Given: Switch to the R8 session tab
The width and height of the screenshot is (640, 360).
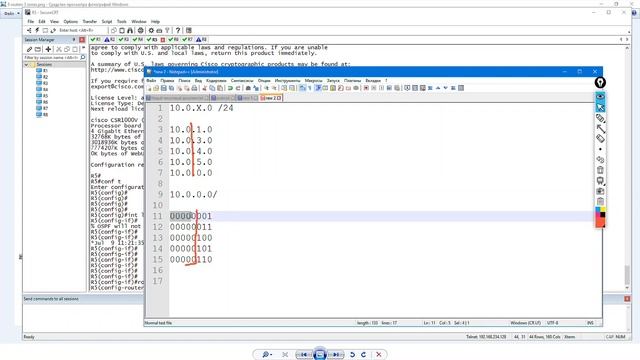Looking at the screenshot, I should coord(201,40).
